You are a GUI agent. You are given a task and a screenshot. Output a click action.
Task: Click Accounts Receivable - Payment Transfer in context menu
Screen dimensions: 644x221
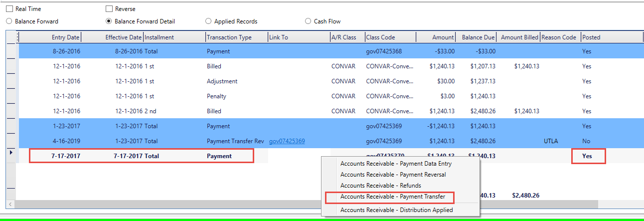[x=392, y=197]
